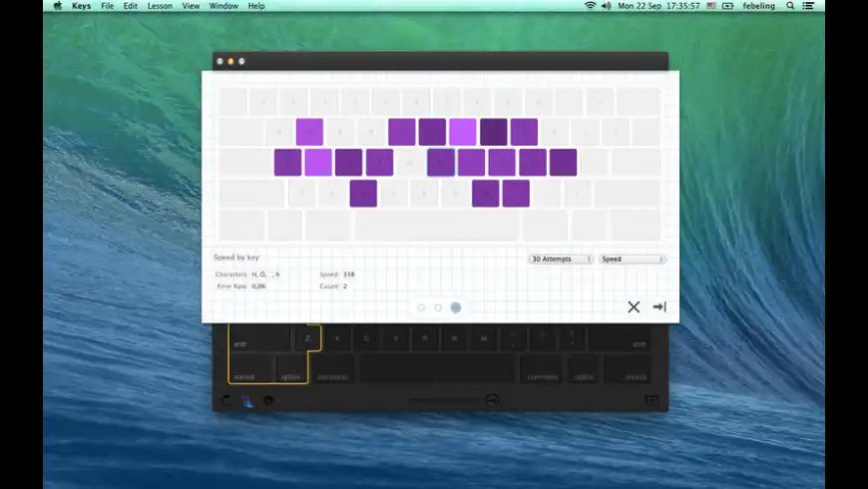Open the Apple menu
This screenshot has width=868, height=489.
coord(58,6)
